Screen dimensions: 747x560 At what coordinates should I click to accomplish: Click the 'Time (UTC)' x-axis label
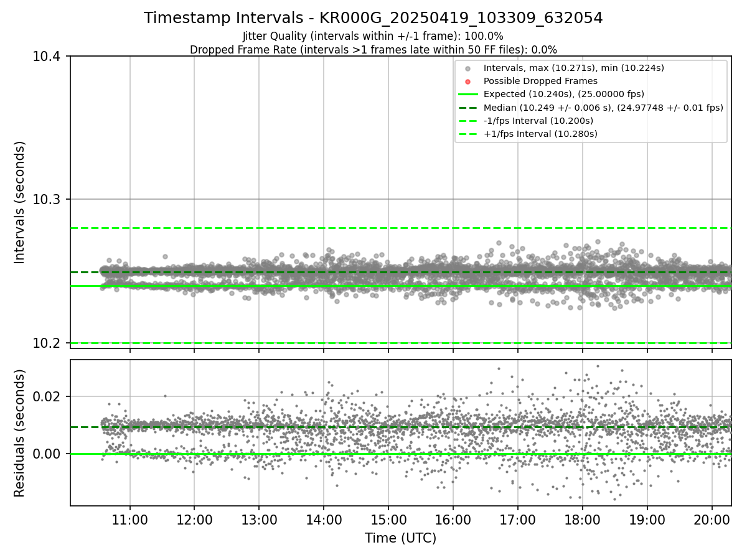coord(401,538)
